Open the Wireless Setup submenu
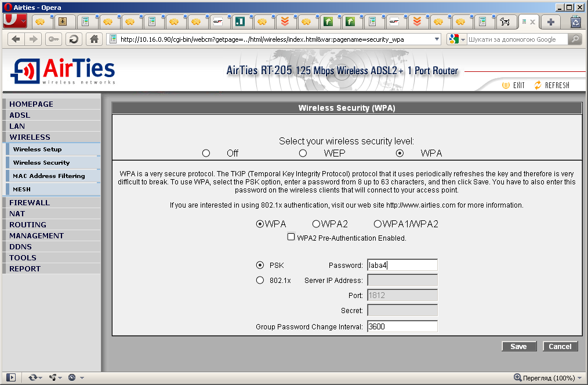The image size is (588, 385). click(x=53, y=149)
